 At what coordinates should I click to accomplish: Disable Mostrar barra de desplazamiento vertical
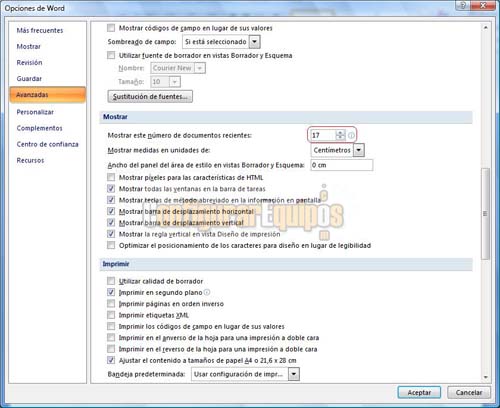tap(111, 223)
